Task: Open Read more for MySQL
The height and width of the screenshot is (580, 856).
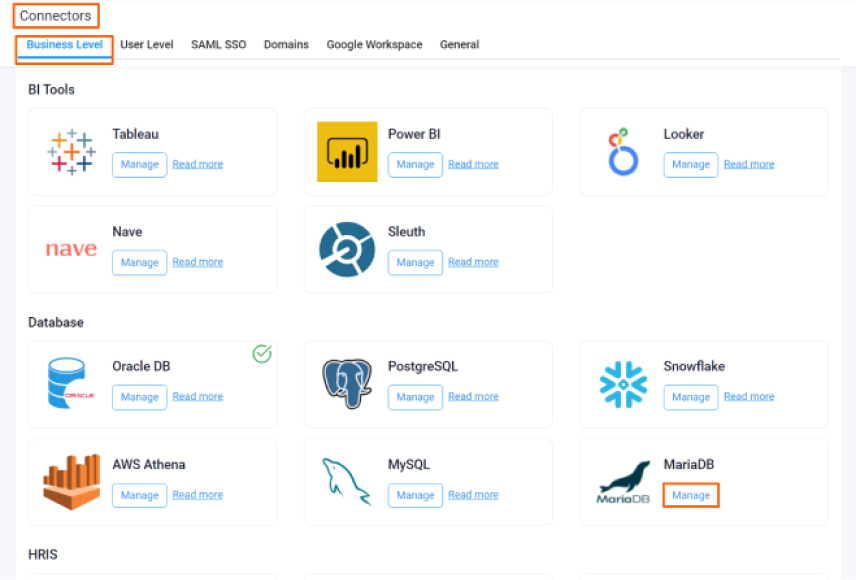Action: coord(473,495)
